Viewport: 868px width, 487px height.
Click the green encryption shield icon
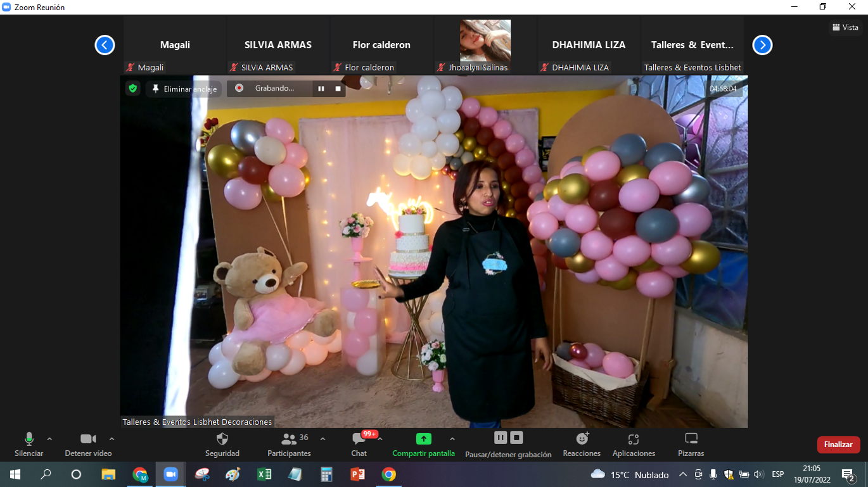tap(132, 89)
